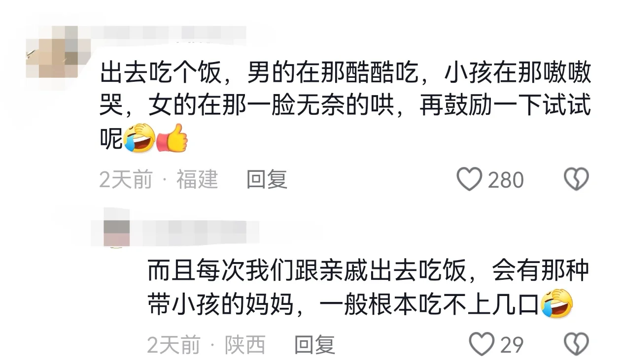Viewport: 621px width, 364px height.
Task: Tap the 280 like count
Action: [x=506, y=180]
